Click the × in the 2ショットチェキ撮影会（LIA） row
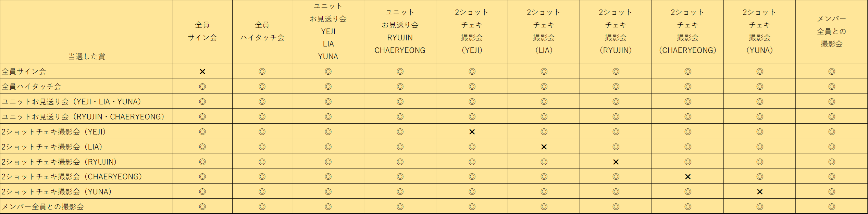 tap(544, 147)
